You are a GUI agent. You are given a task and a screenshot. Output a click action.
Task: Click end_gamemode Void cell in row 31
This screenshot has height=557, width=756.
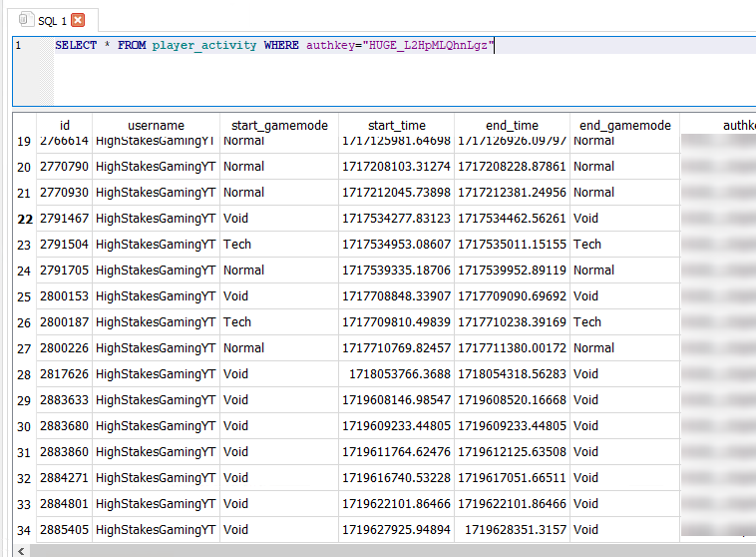625,452
